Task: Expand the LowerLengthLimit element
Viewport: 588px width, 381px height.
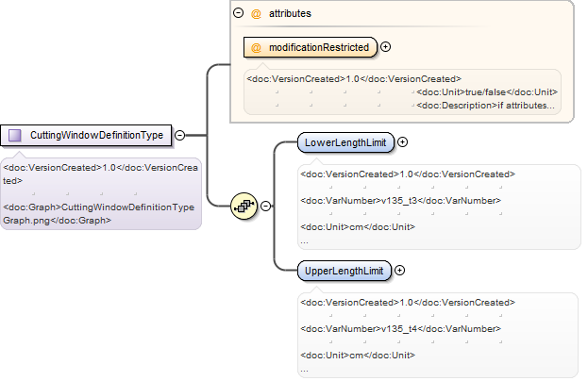Action: click(402, 142)
